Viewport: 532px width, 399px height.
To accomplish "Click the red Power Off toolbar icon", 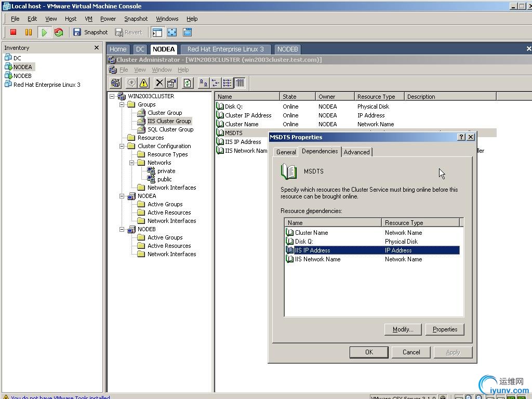I will coord(14,32).
